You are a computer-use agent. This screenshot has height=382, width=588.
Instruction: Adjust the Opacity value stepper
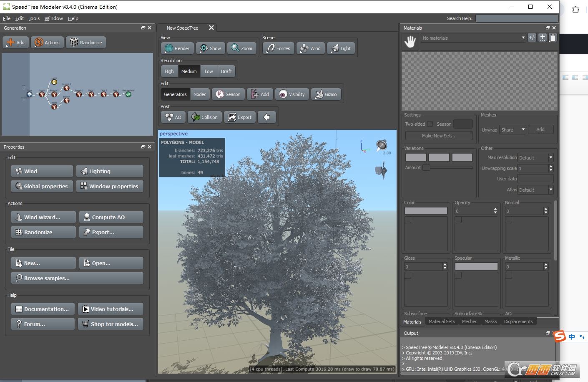point(495,211)
